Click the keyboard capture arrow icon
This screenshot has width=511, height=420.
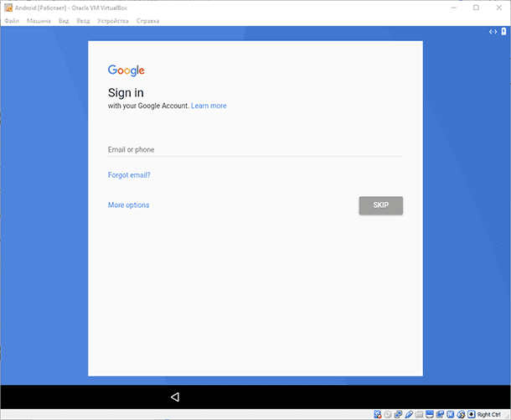point(472,414)
